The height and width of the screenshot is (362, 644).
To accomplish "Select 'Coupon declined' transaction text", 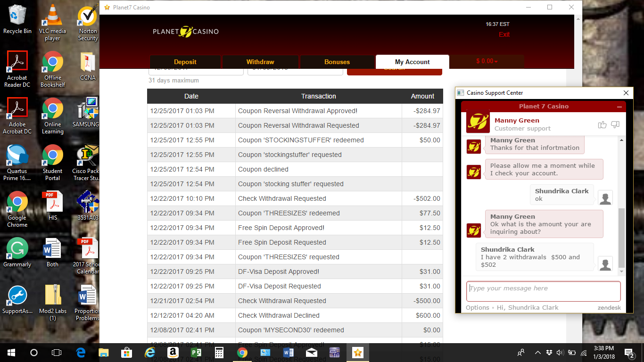I will pyautogui.click(x=263, y=169).
